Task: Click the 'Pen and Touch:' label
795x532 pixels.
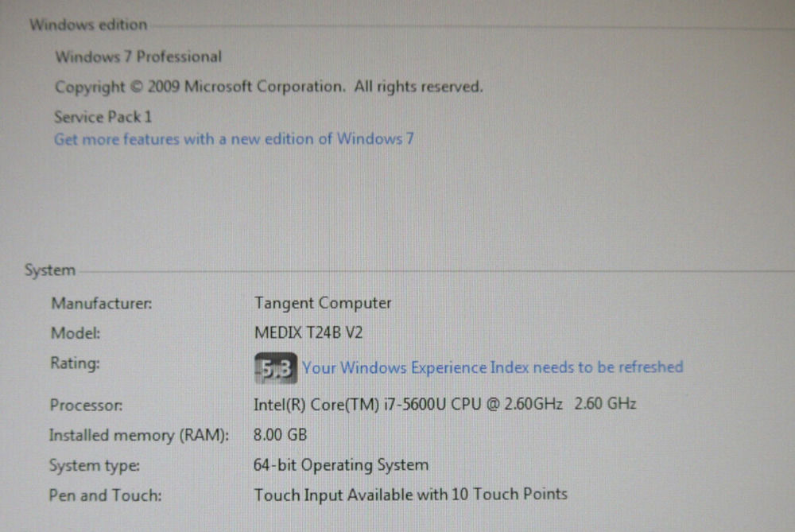Action: pyautogui.click(x=106, y=495)
